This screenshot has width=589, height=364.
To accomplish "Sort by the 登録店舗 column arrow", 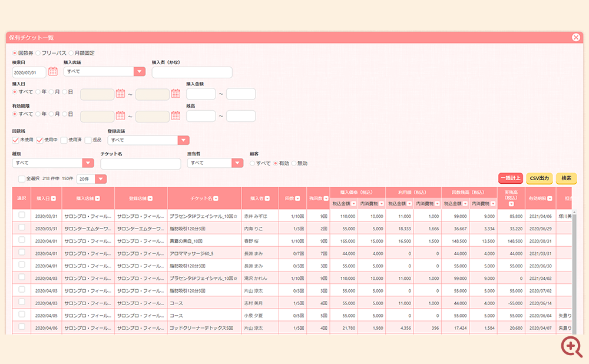I will coord(150,198).
